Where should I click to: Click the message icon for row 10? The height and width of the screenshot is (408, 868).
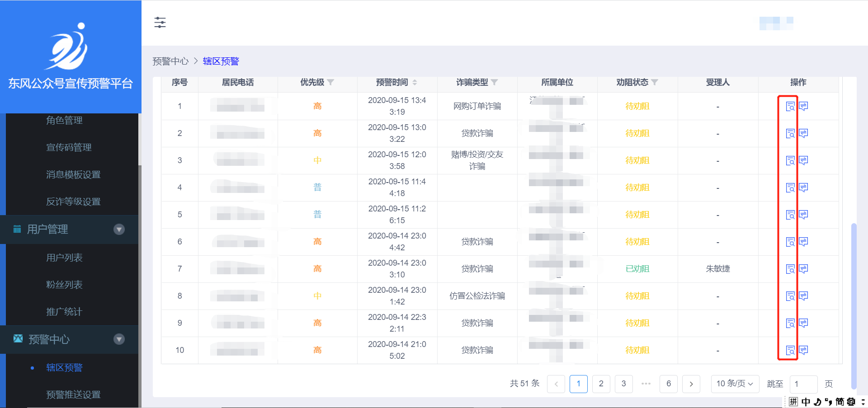tap(803, 350)
